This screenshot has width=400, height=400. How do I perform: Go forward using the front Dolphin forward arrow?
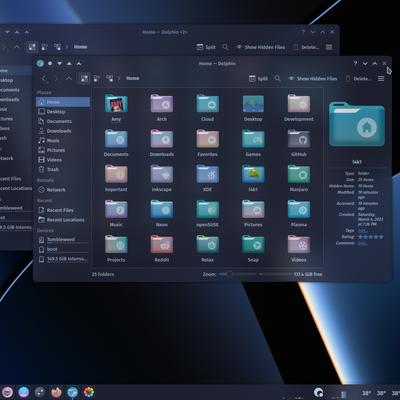click(56, 78)
